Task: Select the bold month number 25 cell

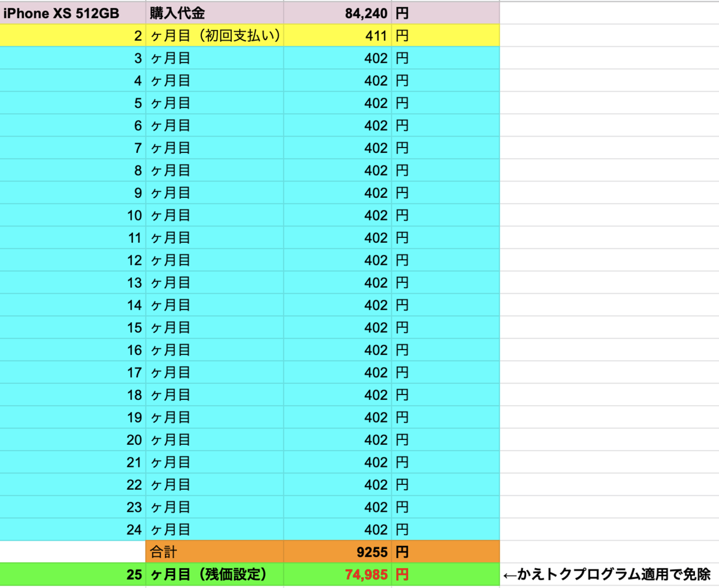Action: pos(72,575)
